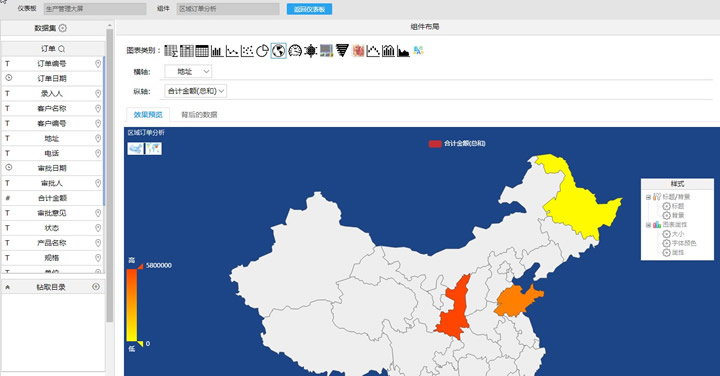Open the 横轴 地址 dropdown

188,72
